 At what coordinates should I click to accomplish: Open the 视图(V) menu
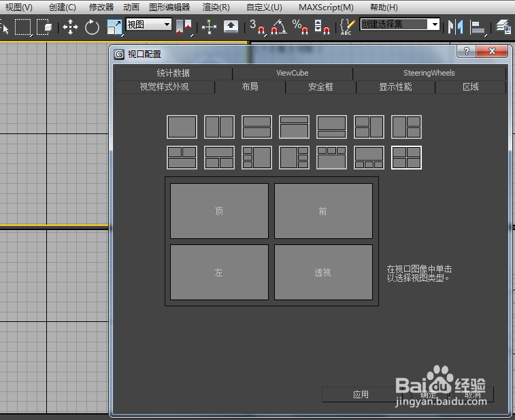point(19,7)
